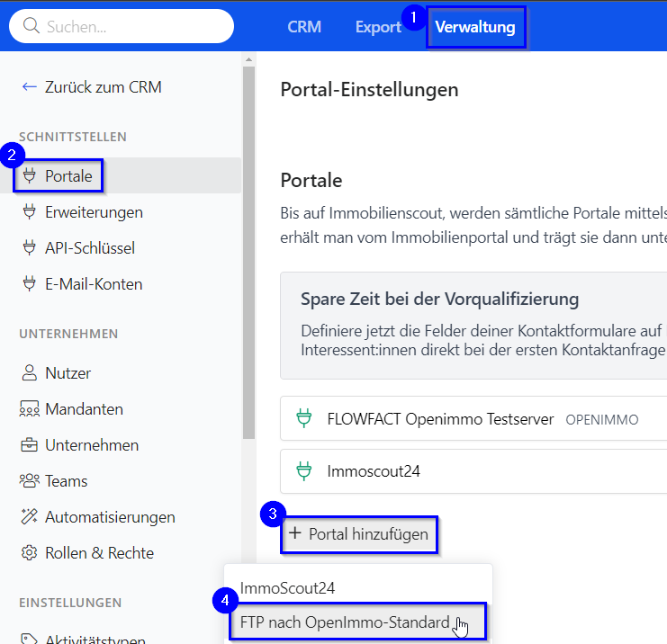667x644 pixels.
Task: Click the plug icon beside API-Schlüssel
Action: (x=29, y=248)
